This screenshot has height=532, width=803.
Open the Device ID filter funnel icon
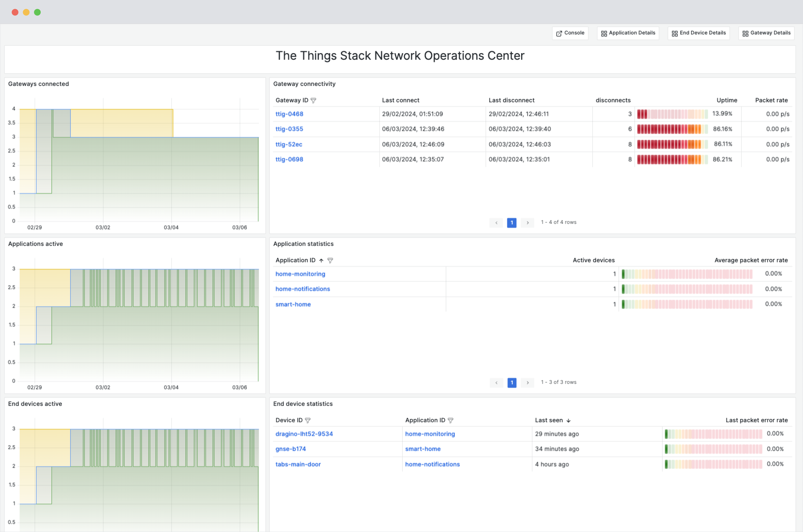[x=308, y=420]
